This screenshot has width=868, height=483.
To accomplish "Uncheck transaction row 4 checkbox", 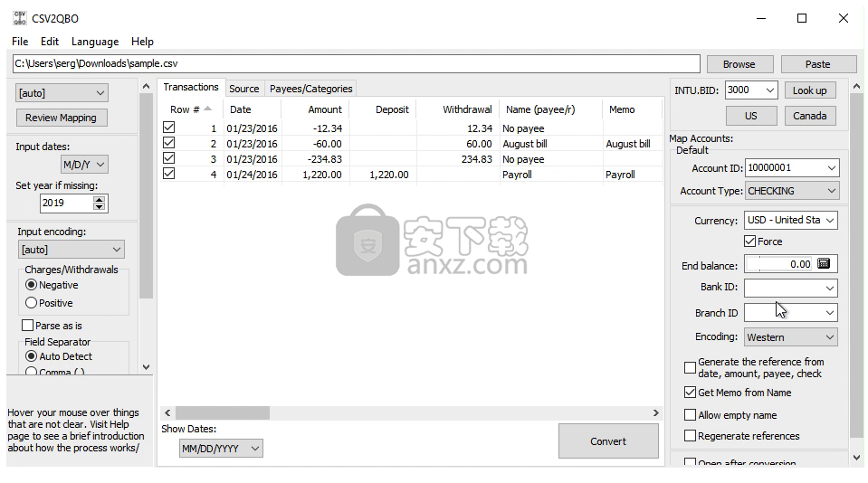I will [169, 174].
